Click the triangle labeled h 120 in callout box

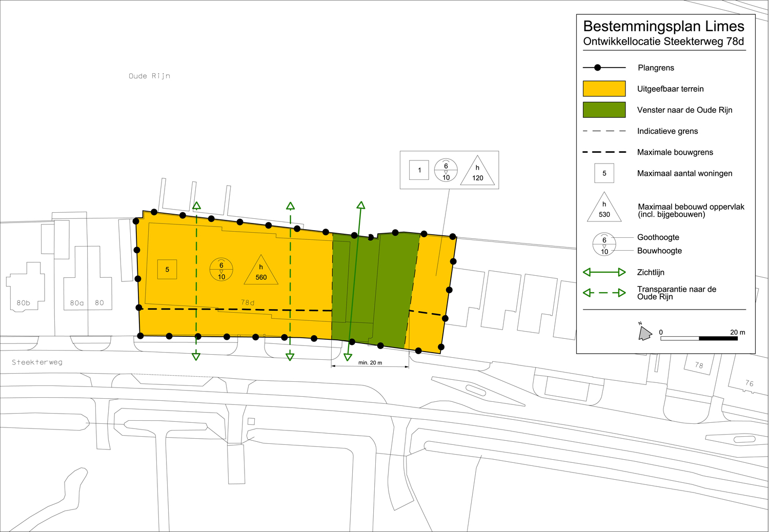click(x=477, y=171)
